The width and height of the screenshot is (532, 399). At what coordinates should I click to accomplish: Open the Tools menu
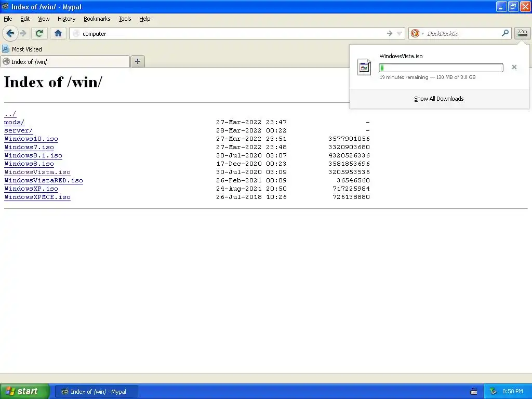coord(125,19)
